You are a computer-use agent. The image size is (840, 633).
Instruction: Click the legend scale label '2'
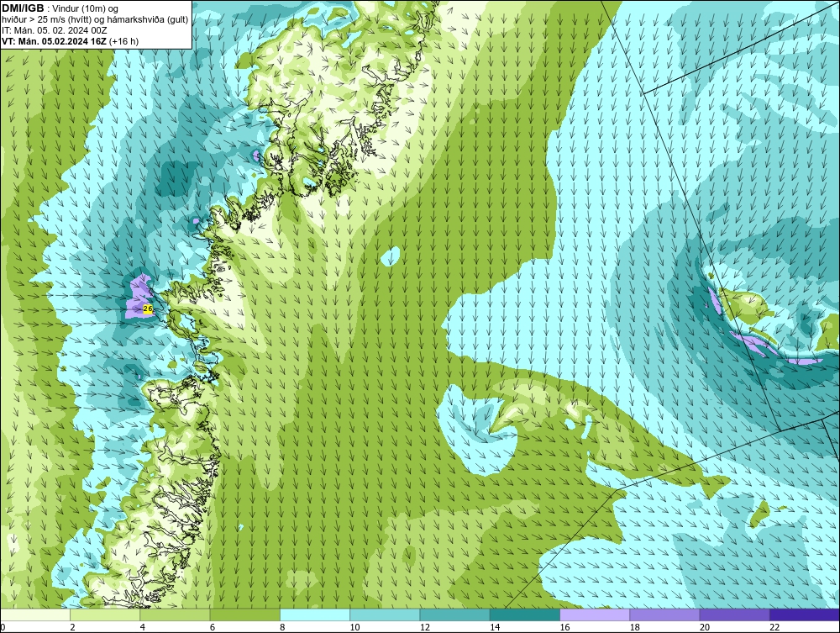point(72,627)
